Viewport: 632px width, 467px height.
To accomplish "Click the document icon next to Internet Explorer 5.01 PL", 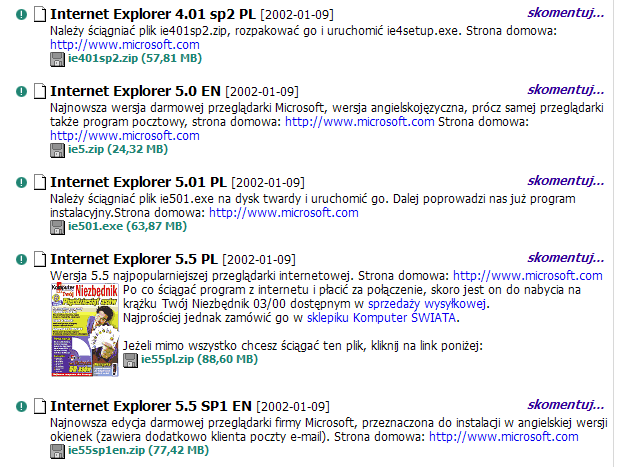I will pyautogui.click(x=40, y=182).
